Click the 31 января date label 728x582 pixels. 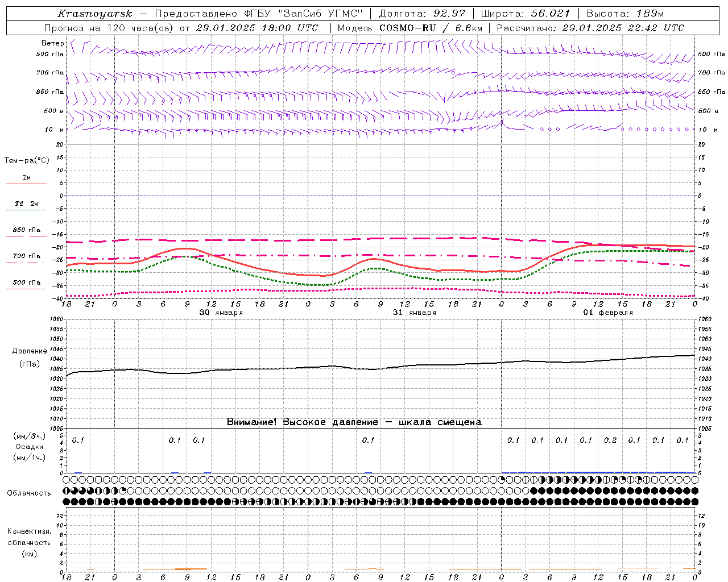tap(415, 313)
